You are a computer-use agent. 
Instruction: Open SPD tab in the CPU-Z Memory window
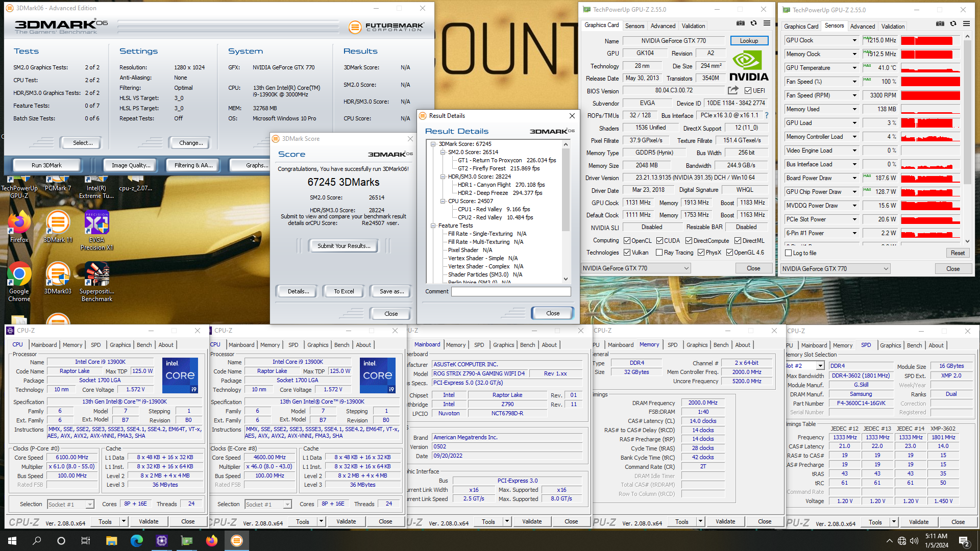point(672,345)
